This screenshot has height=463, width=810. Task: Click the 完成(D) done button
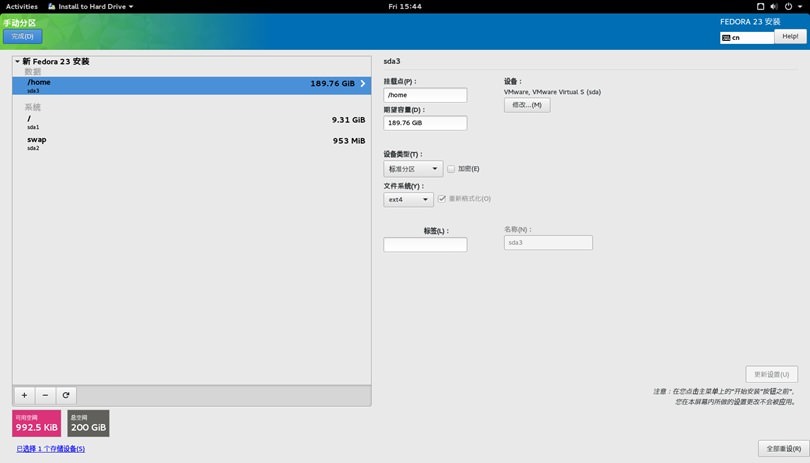pos(21,37)
